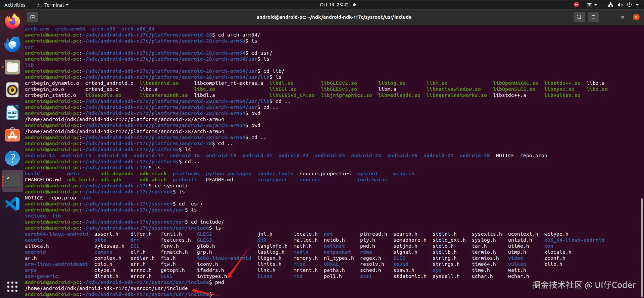Click /home/android/ndk/android-ndk-r17c/sysroot/usr/include output path
This screenshot has width=644, height=298.
coord(106,288)
